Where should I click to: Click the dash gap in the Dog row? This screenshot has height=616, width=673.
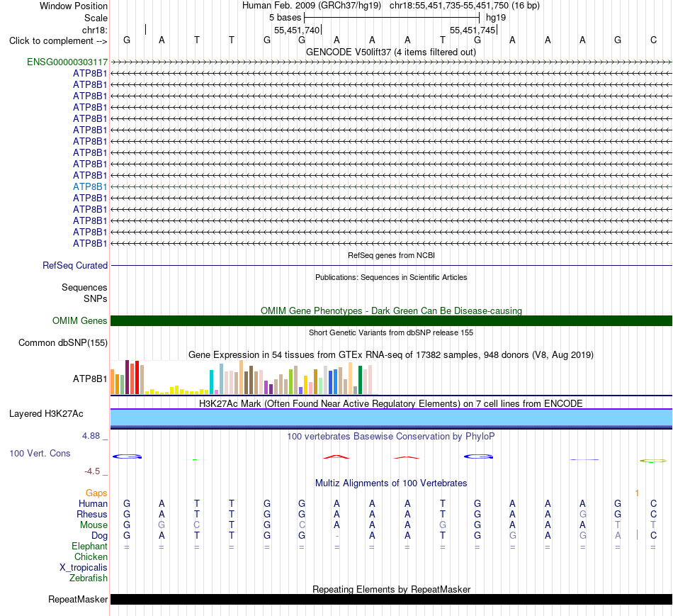pos(337,536)
